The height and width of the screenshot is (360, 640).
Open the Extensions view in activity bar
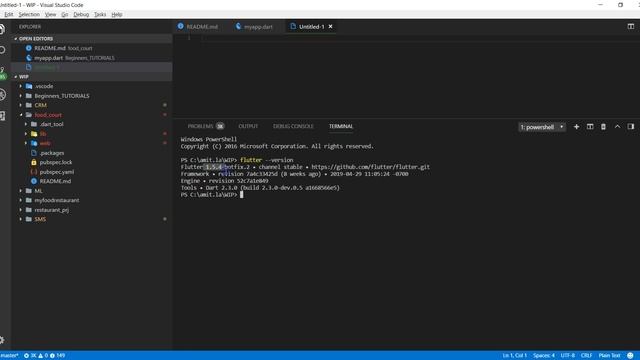pos(2,116)
